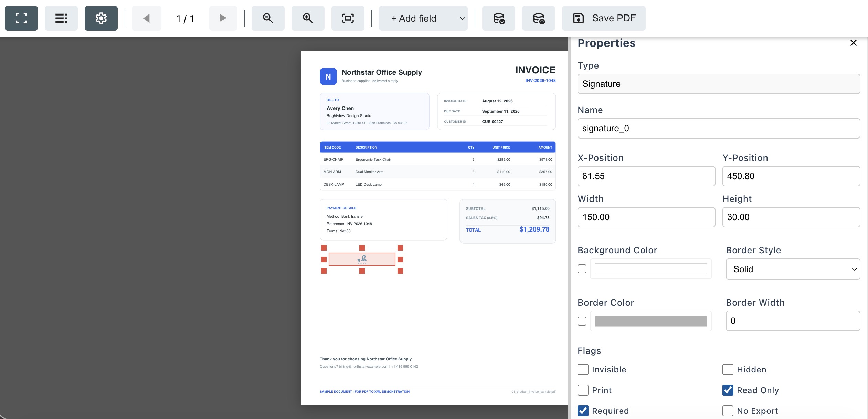Select the signature field on the invoice
The height and width of the screenshot is (419, 868).
(x=362, y=259)
